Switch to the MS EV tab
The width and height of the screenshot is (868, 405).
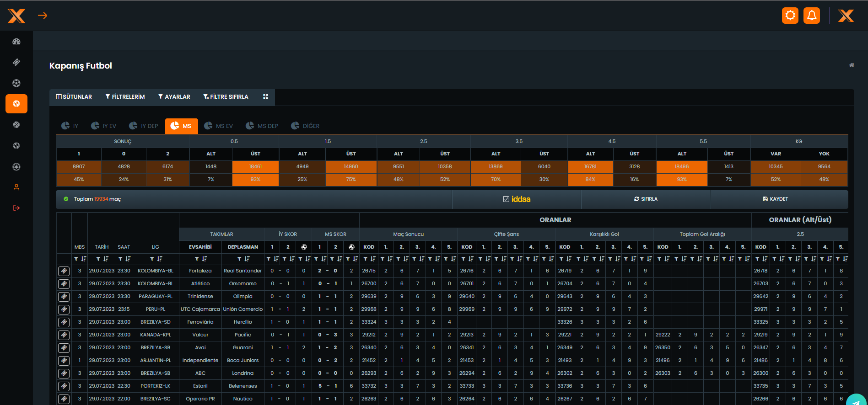(219, 126)
